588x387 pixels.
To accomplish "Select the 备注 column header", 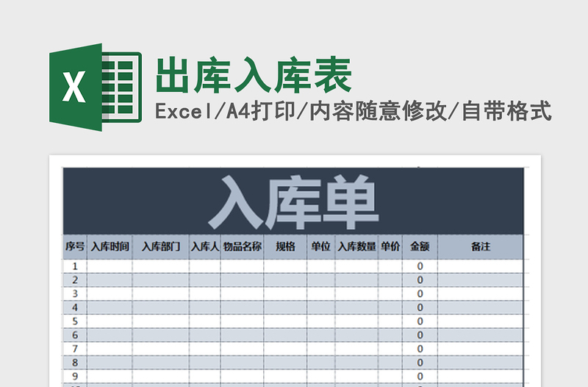I will click(x=481, y=246).
